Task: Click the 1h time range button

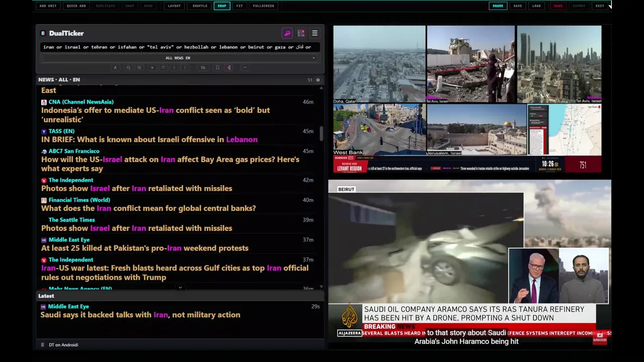Action: coord(203,67)
